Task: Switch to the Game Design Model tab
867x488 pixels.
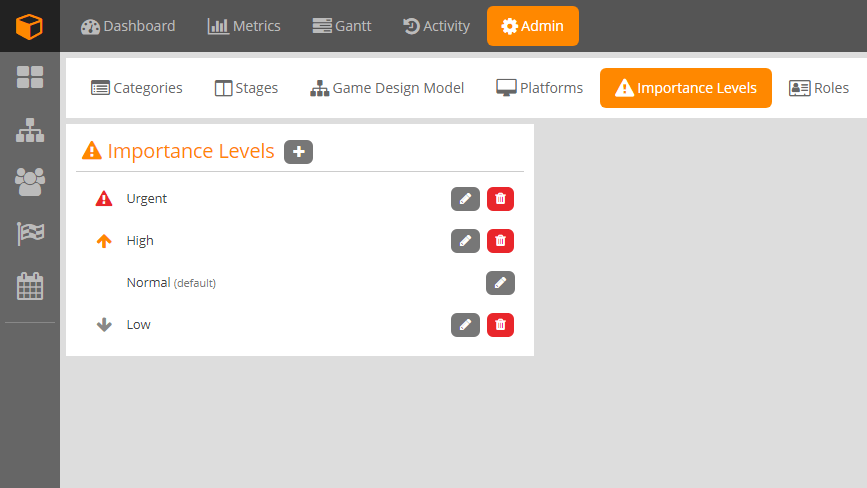Action: point(387,88)
